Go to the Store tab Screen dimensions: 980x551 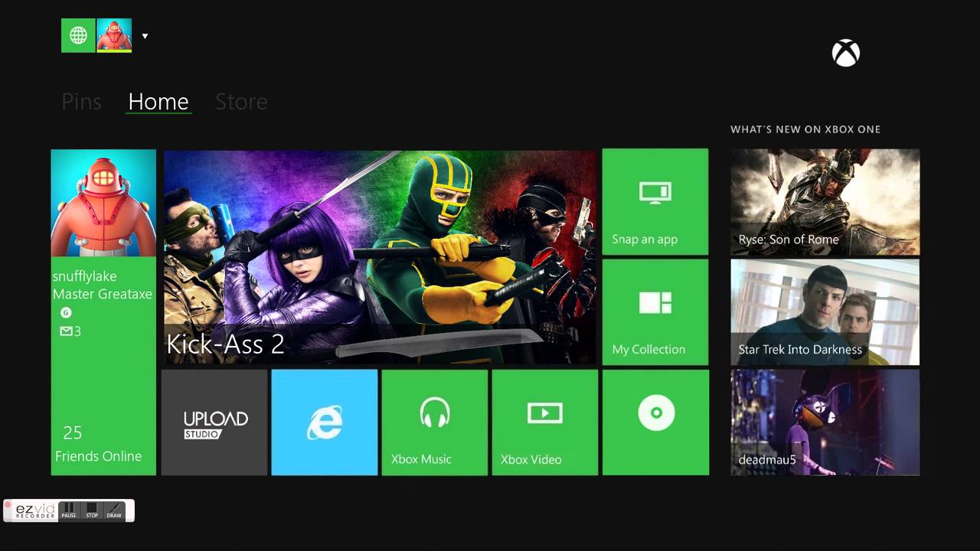[241, 102]
